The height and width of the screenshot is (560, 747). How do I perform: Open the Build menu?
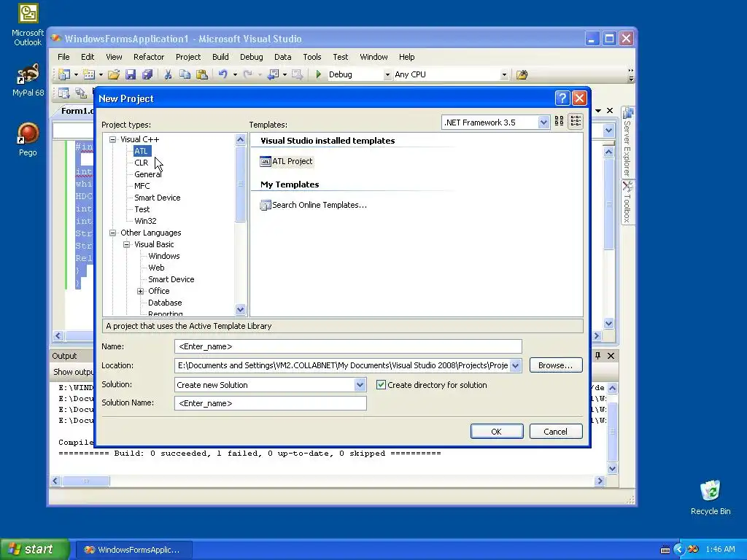(x=220, y=57)
